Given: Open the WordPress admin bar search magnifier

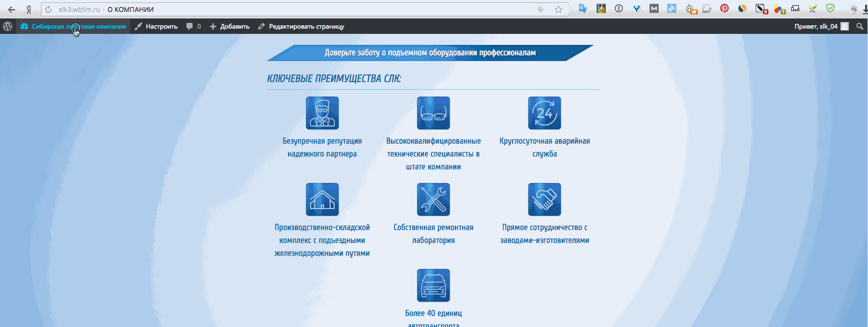Looking at the screenshot, I should (859, 26).
